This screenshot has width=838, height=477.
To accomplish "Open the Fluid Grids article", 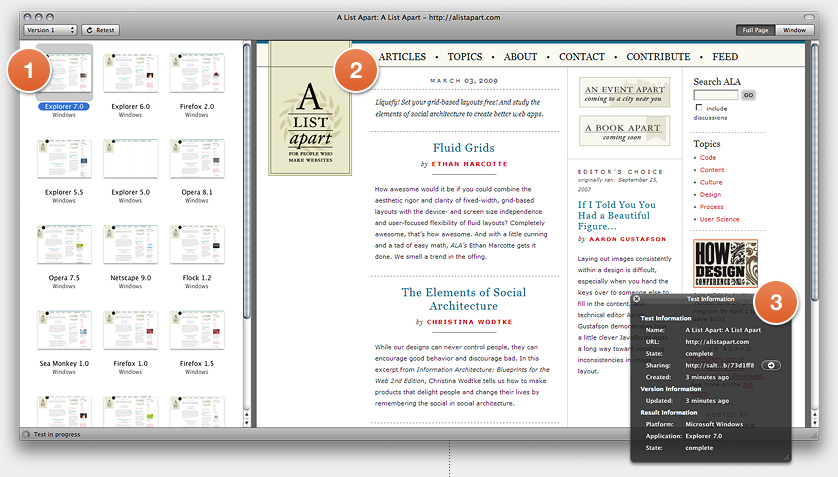I will 463,148.
